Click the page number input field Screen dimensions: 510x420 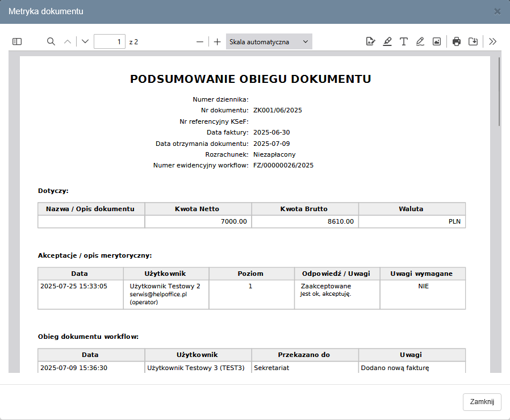click(x=109, y=41)
